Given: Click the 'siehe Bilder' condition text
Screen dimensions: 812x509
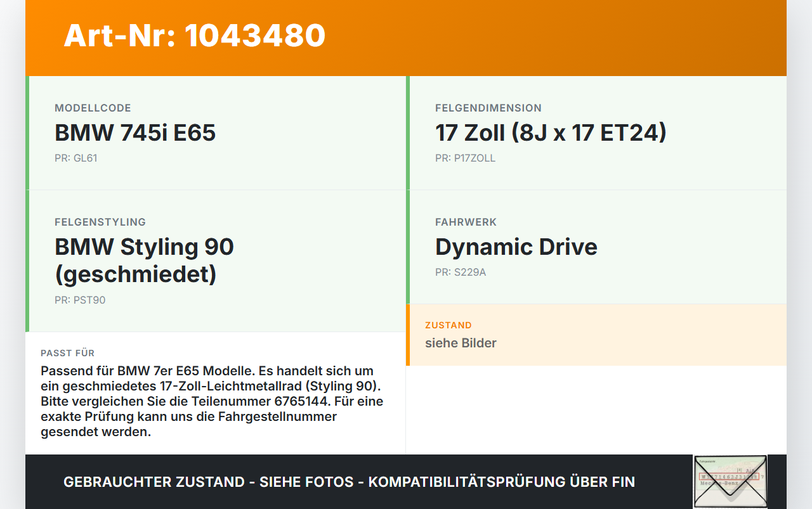Looking at the screenshot, I should click(x=461, y=343).
